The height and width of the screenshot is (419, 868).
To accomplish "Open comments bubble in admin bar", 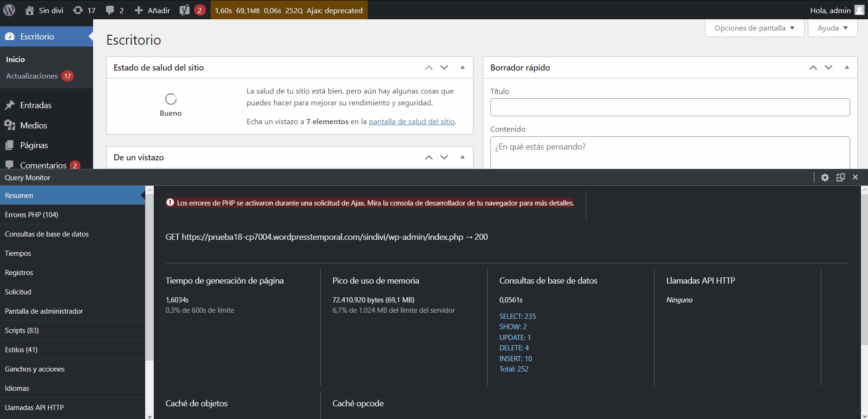I will click(110, 10).
